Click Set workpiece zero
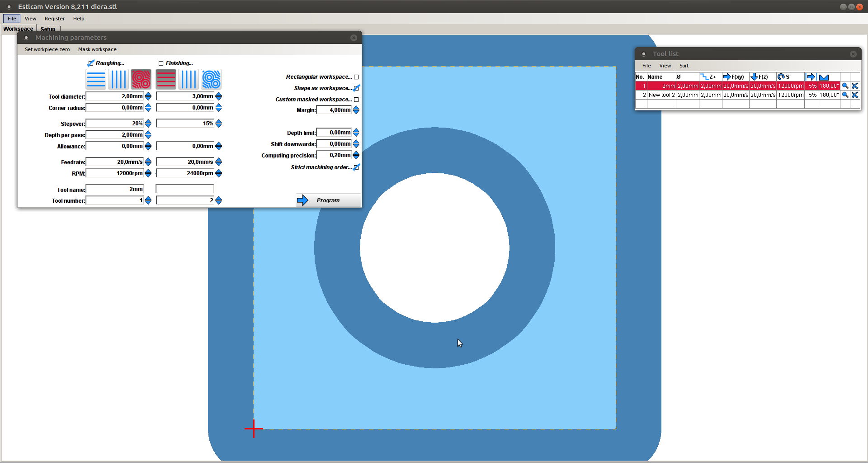The width and height of the screenshot is (868, 467). point(47,49)
